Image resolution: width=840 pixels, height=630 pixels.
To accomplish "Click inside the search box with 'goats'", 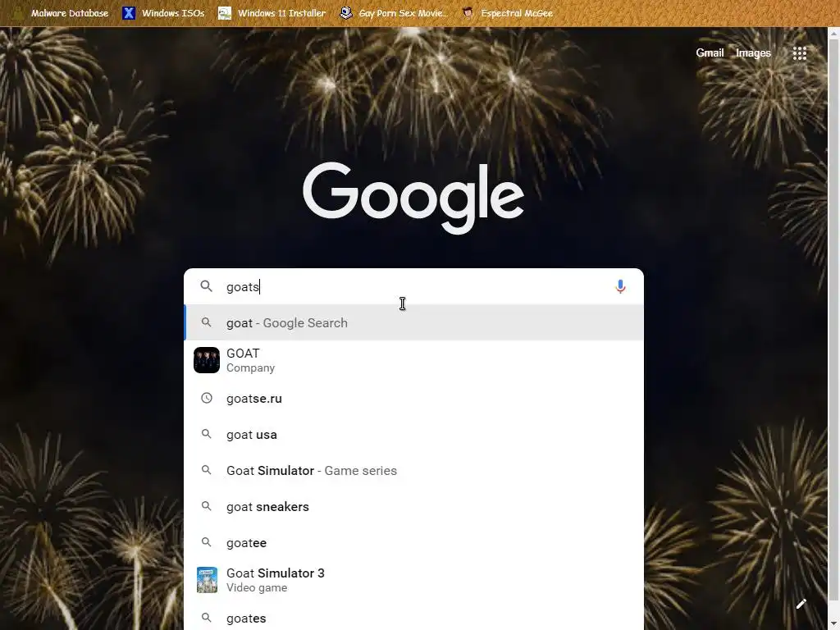I will tap(413, 286).
